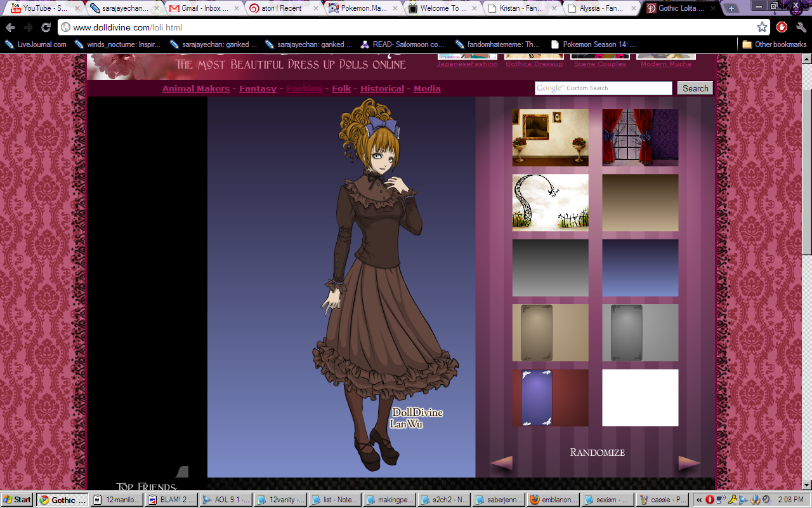Bookmark this page with the star icon

[x=762, y=27]
